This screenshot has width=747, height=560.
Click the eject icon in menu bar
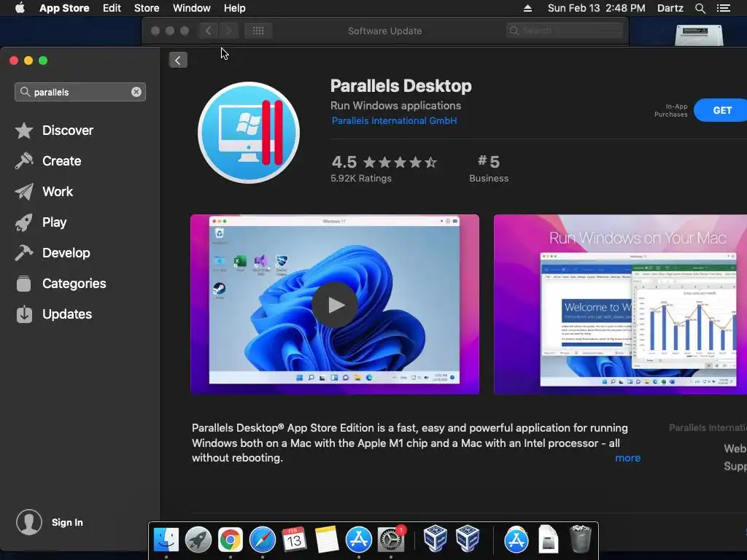(x=527, y=8)
